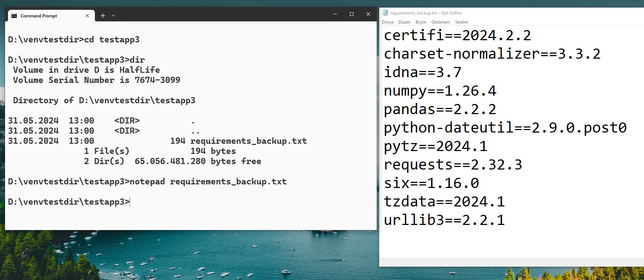Click the idna==3.7 line in Notepad
The height and width of the screenshot is (280, 644).
tap(423, 72)
